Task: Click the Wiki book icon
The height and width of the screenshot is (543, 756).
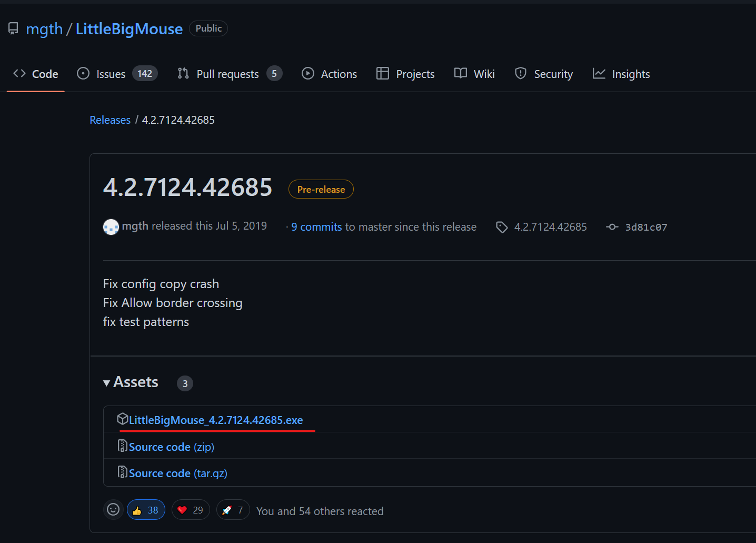Action: pos(461,73)
